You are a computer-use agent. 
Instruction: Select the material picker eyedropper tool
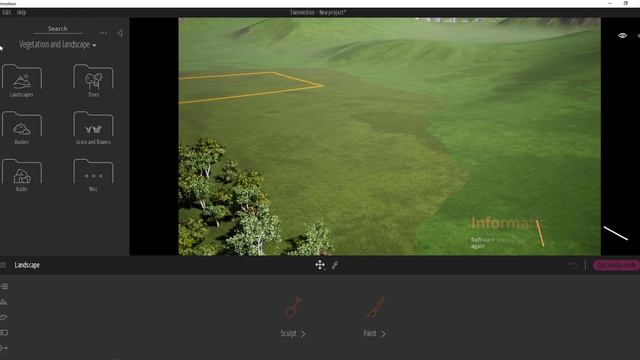coord(335,265)
